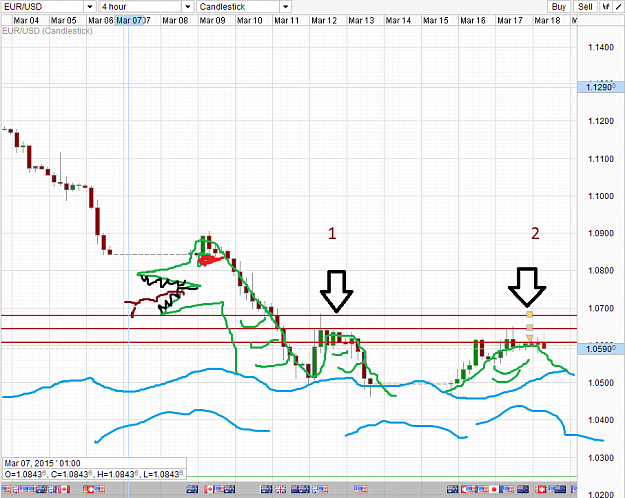Click the Mar 12 date label
Screen dimensions: 625x498
pyautogui.click(x=324, y=20)
